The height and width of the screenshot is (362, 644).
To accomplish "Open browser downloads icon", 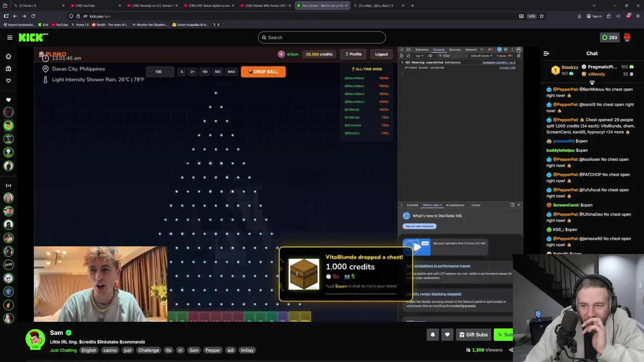I will tap(580, 16).
